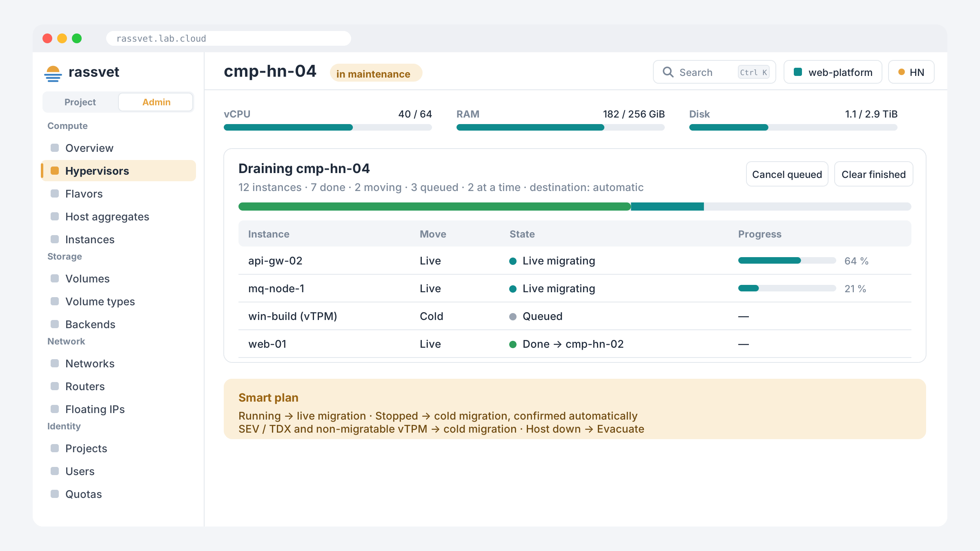Viewport: 980px width, 551px height.
Task: Click the Routers sidebar icon
Action: click(x=55, y=386)
